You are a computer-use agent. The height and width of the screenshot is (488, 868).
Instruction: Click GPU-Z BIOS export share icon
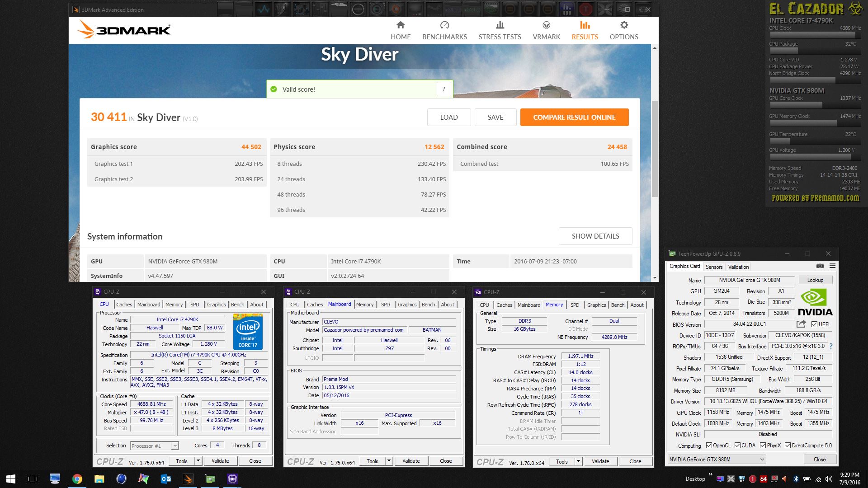(x=801, y=324)
